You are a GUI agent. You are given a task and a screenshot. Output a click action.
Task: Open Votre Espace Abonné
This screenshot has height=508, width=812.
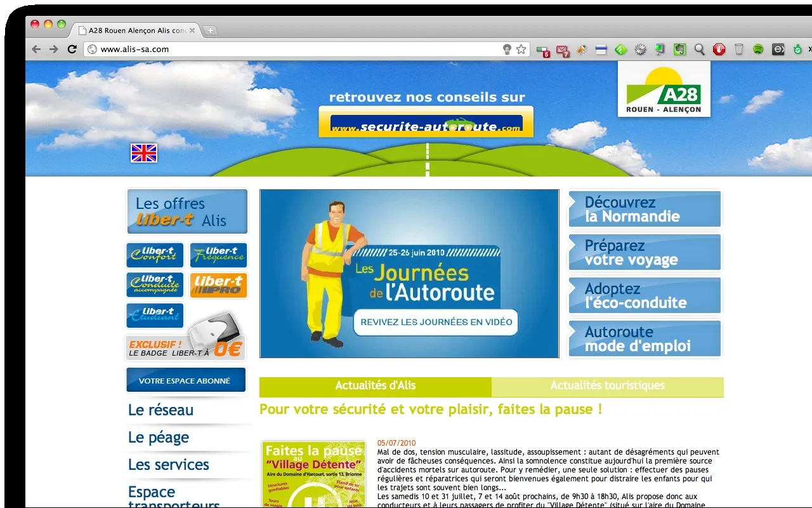click(x=186, y=380)
